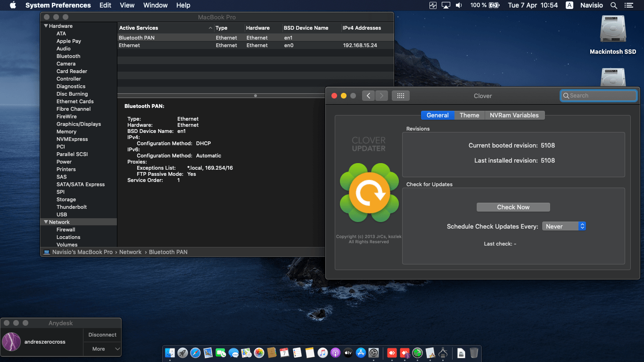Open the System Information caliper dock icon

443,353
